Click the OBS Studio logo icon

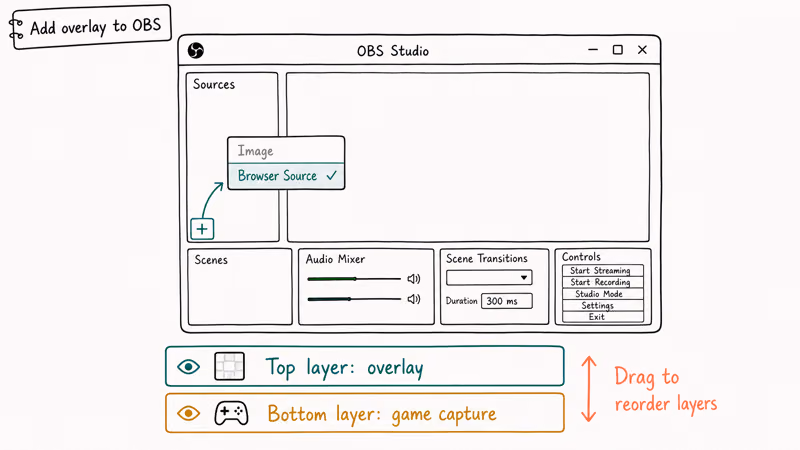coord(196,51)
